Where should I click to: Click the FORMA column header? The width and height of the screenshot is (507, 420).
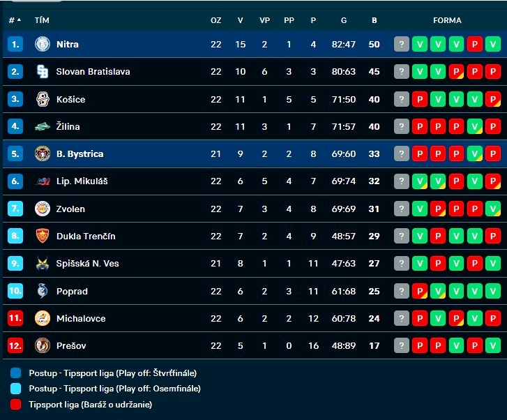[x=447, y=20]
